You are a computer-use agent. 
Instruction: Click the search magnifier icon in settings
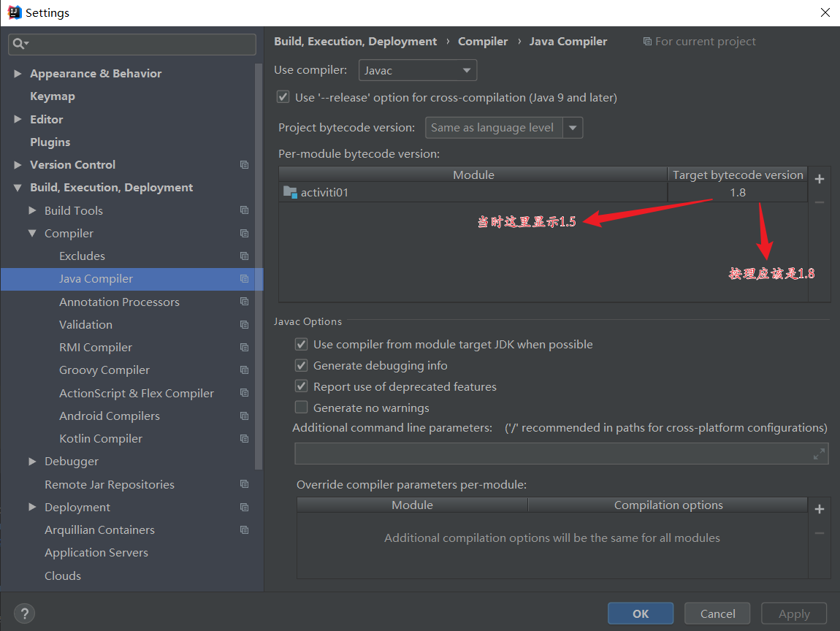point(19,44)
